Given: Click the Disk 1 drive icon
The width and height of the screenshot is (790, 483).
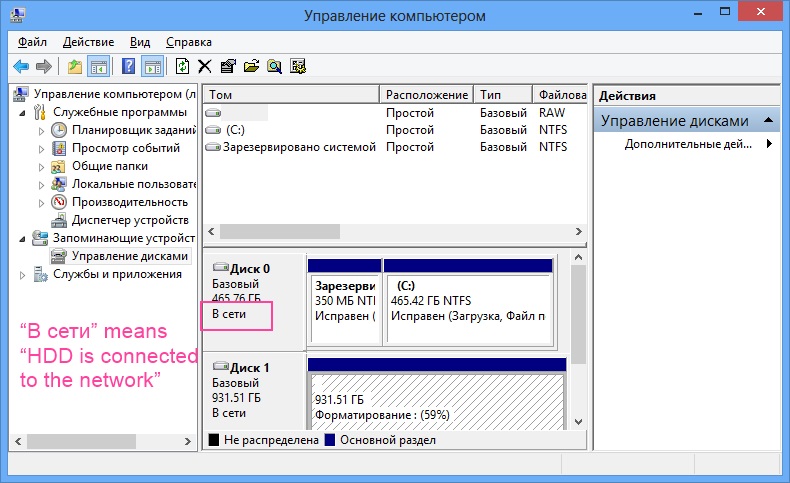Looking at the screenshot, I should tap(220, 366).
